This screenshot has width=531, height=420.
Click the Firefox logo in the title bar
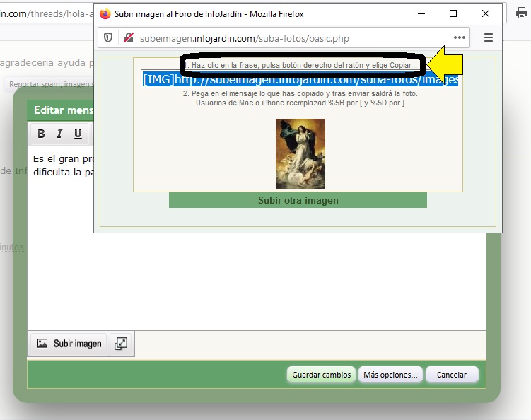coord(105,13)
